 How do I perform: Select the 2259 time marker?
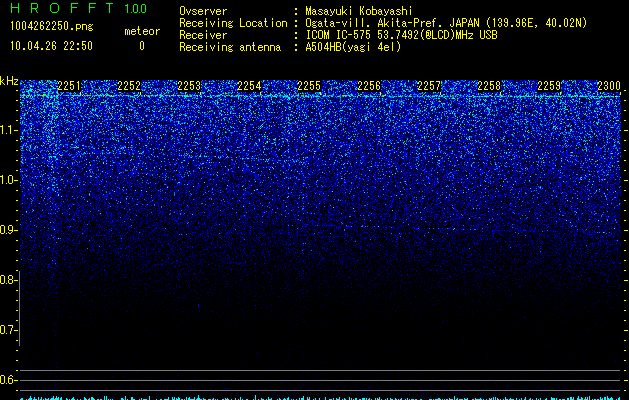tap(549, 86)
